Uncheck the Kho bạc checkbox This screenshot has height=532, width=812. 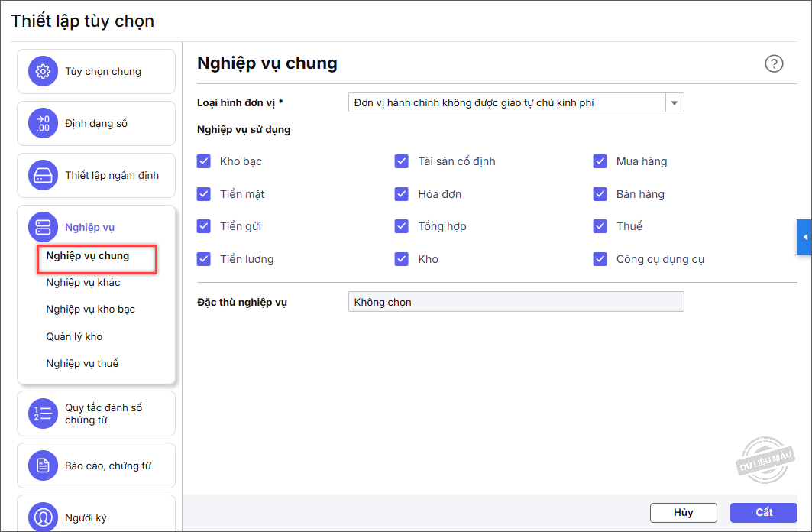(x=204, y=161)
